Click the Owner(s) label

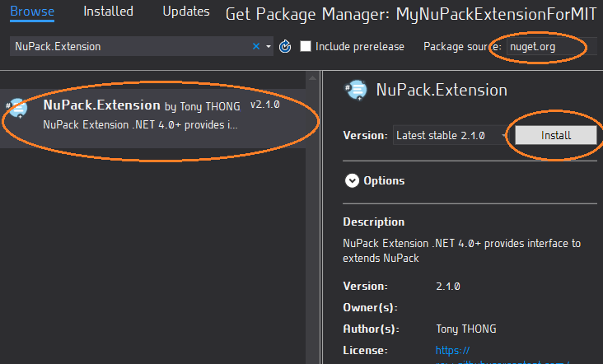[370, 307]
